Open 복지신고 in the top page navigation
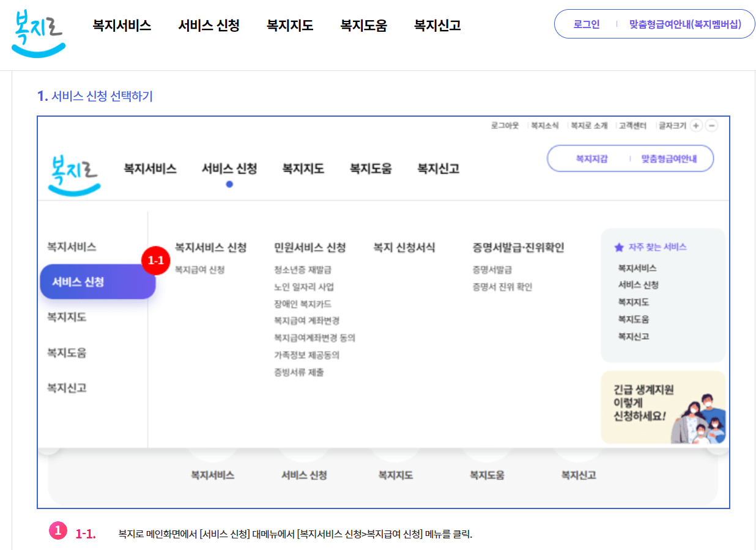Screen dimensions: 756x550 (x=437, y=26)
